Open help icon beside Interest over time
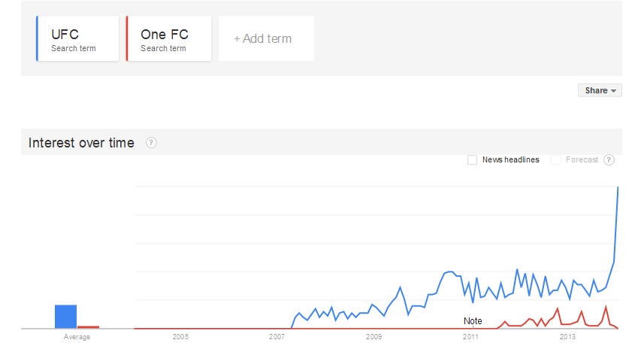 pyautogui.click(x=151, y=143)
